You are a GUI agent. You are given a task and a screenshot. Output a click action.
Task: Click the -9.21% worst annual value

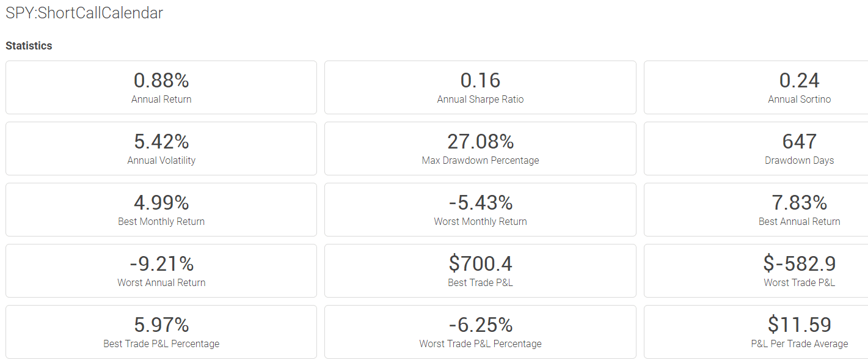pyautogui.click(x=161, y=263)
